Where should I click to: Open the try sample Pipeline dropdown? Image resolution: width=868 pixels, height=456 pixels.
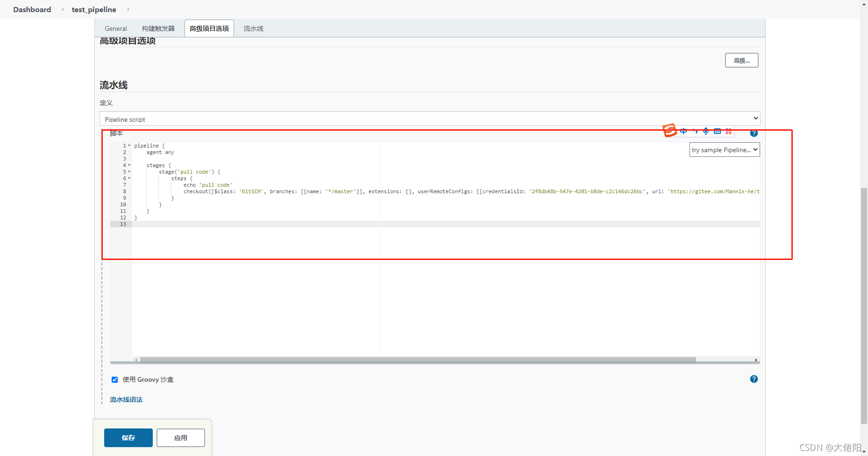(725, 150)
